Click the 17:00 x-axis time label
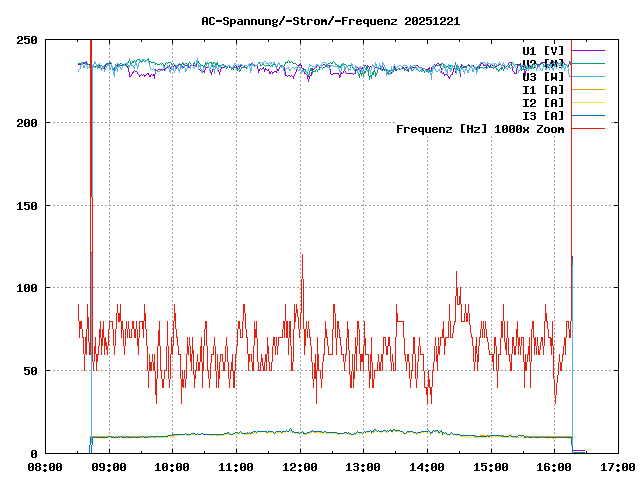Image resolution: width=640 pixels, height=480 pixels. (x=618, y=466)
